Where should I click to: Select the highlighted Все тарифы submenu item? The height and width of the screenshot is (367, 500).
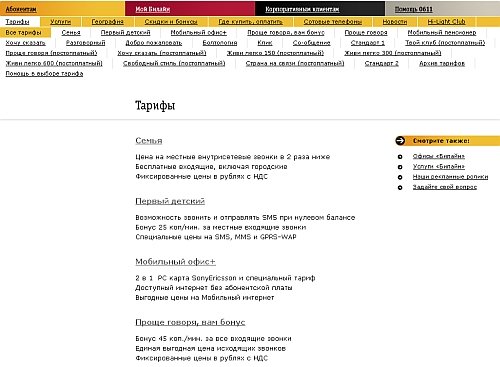tap(24, 32)
